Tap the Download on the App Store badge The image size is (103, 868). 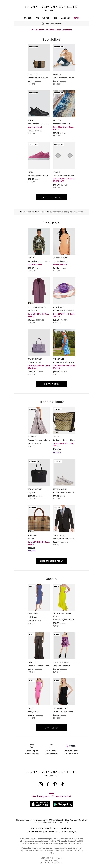pyautogui.click(x=40, y=804)
